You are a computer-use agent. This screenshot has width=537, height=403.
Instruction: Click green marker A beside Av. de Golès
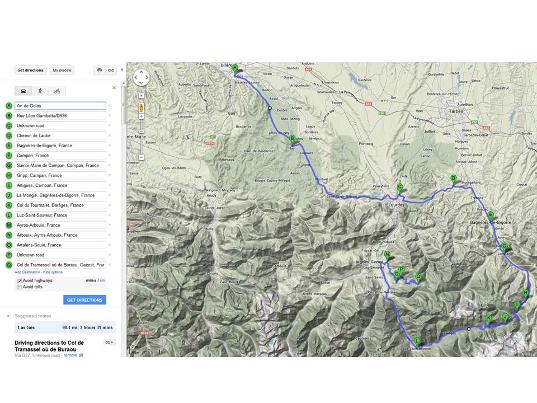coord(9,106)
